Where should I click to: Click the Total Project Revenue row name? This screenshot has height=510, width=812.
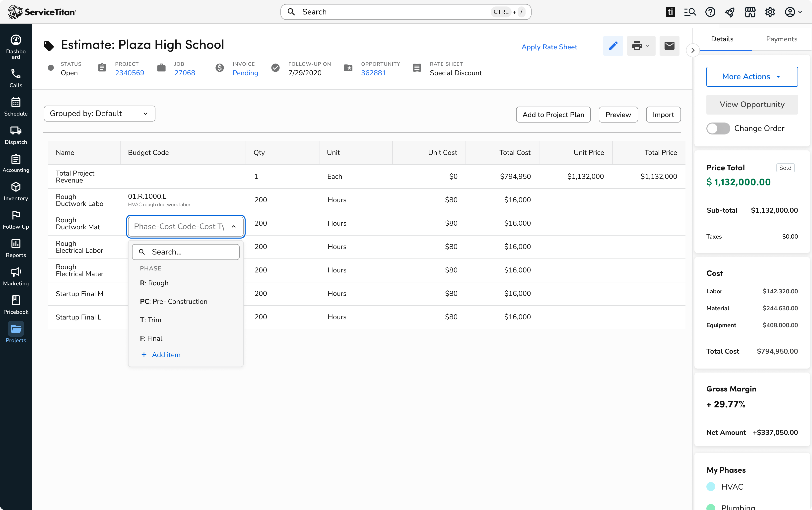pyautogui.click(x=75, y=176)
